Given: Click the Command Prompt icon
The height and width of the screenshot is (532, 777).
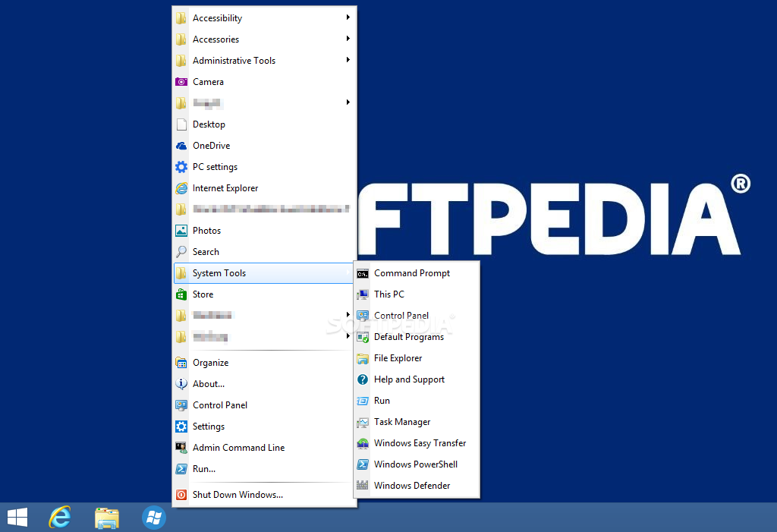Looking at the screenshot, I should pos(363,274).
